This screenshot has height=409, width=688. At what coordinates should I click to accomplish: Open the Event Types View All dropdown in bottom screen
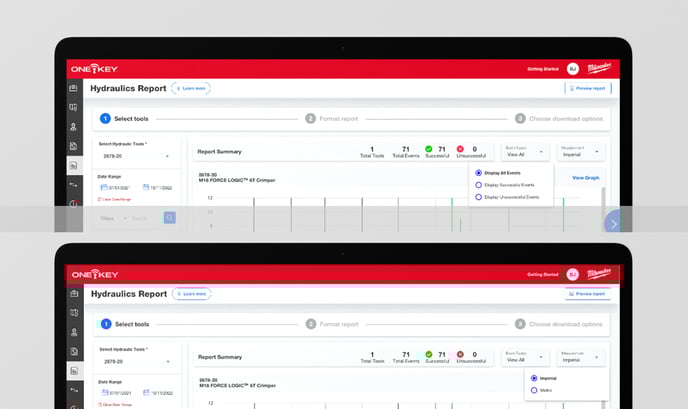click(x=524, y=357)
